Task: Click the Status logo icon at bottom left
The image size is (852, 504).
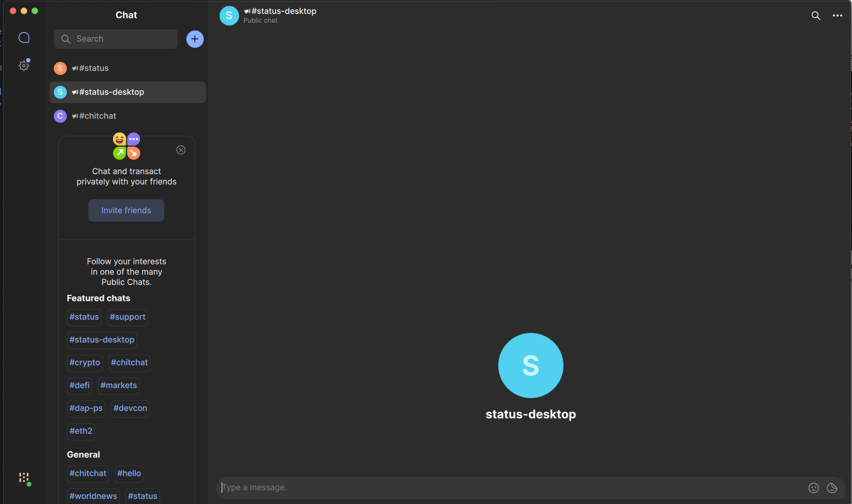Action: (24, 478)
